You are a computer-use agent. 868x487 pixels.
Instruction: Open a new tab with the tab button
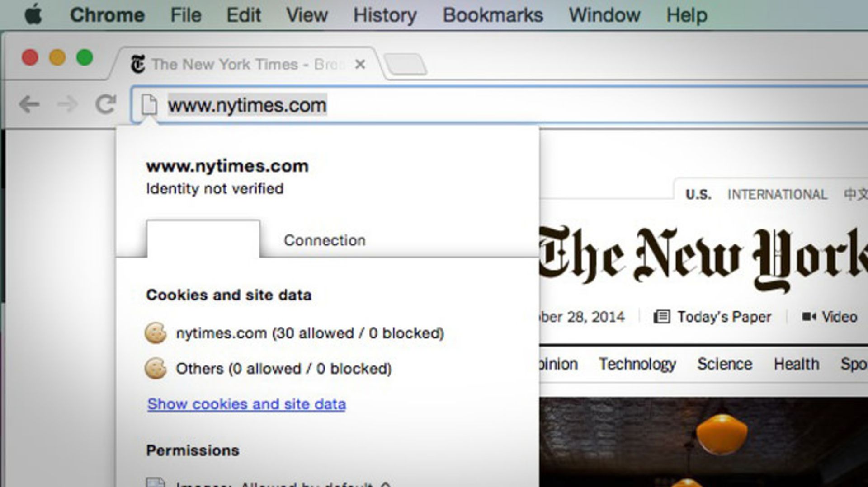(x=405, y=65)
